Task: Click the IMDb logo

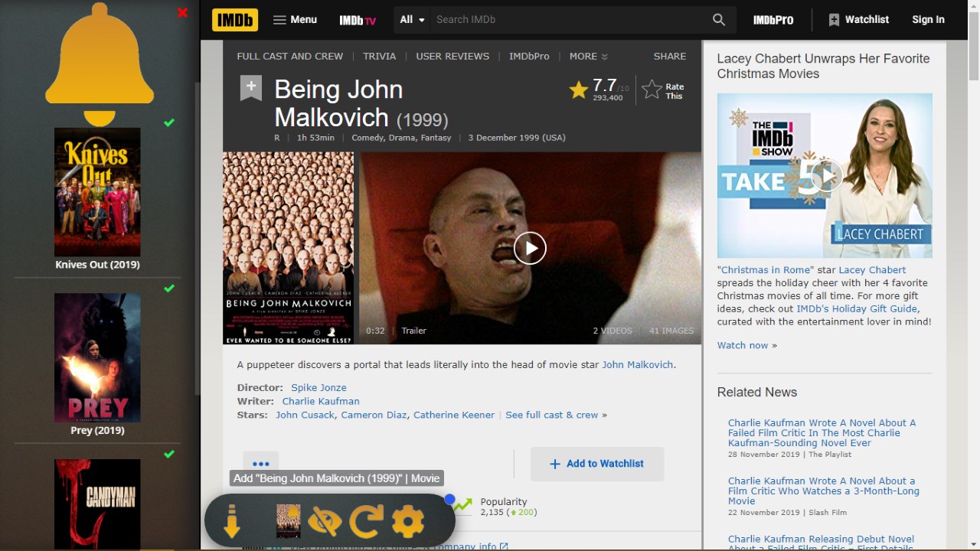Action: click(x=235, y=20)
